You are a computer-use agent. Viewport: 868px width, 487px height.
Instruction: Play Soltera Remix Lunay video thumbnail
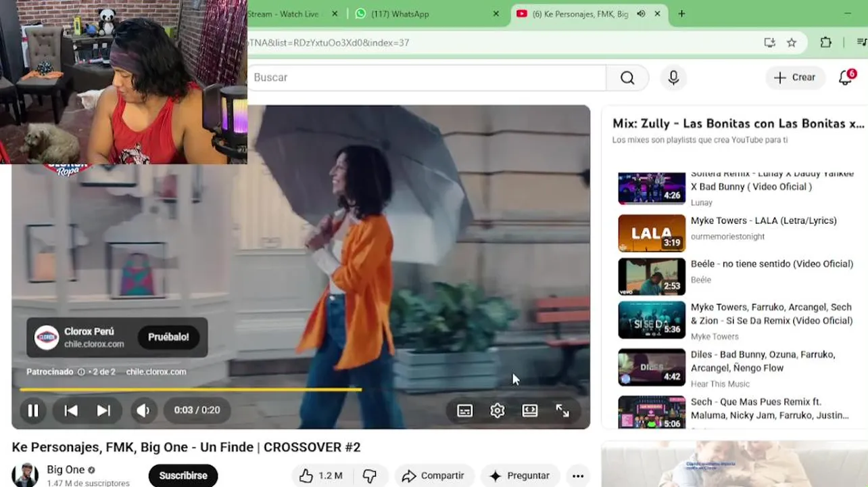click(x=652, y=188)
